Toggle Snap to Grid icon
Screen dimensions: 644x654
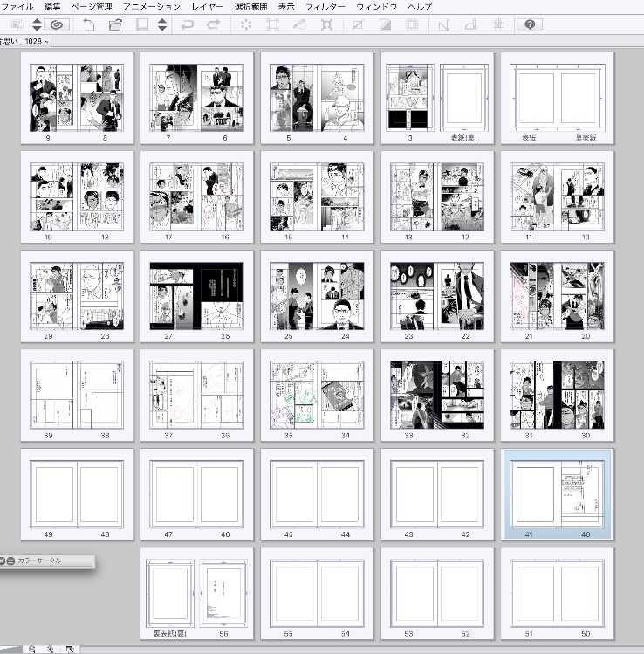(x=497, y=24)
